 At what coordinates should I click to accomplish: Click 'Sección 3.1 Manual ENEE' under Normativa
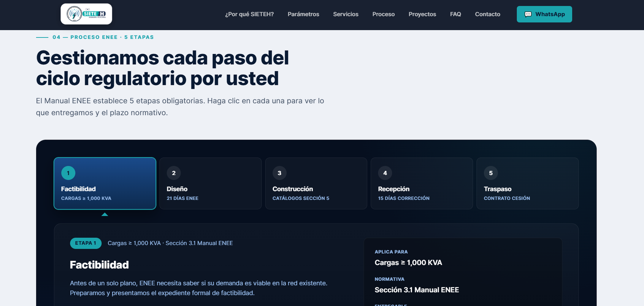pyautogui.click(x=417, y=290)
